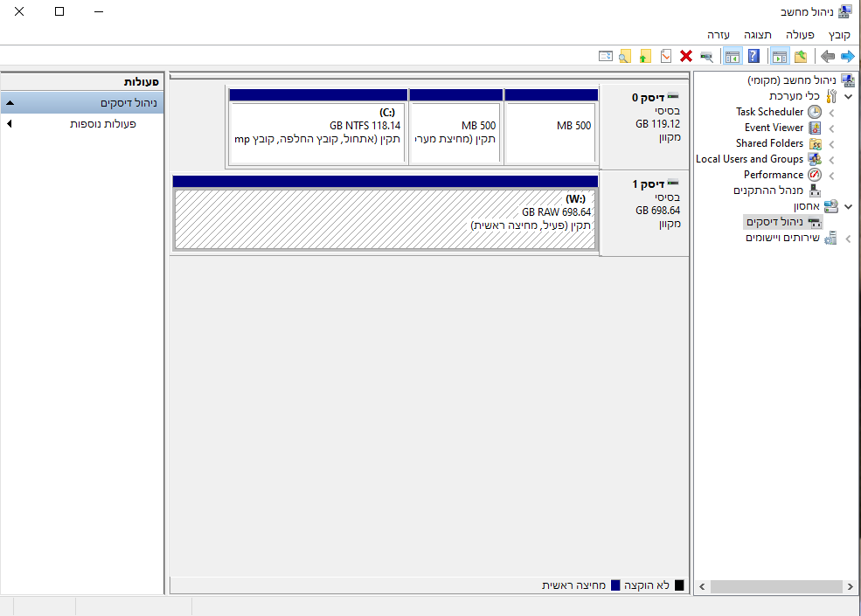Click the document with check mark icon

(665, 56)
